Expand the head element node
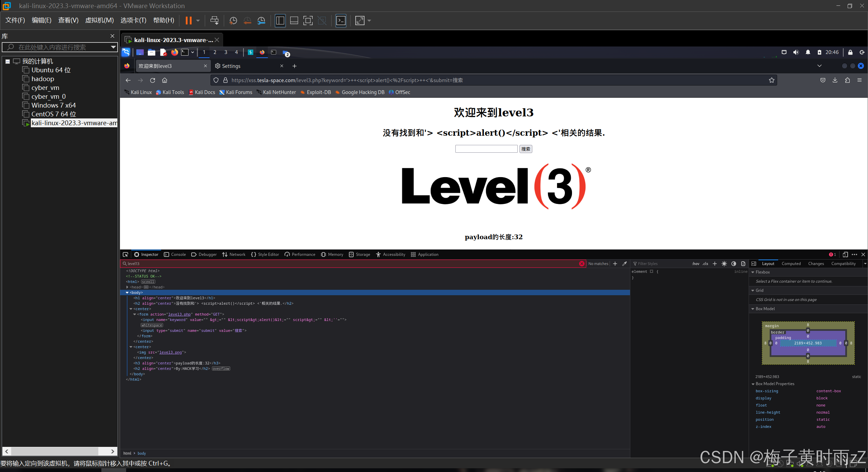Screen dimensions: 868x472 [x=127, y=287]
